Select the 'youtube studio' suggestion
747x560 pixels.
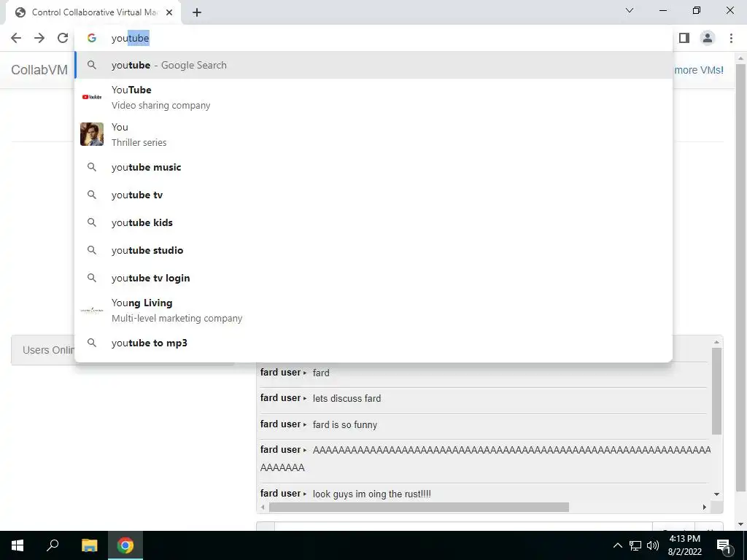click(373, 250)
